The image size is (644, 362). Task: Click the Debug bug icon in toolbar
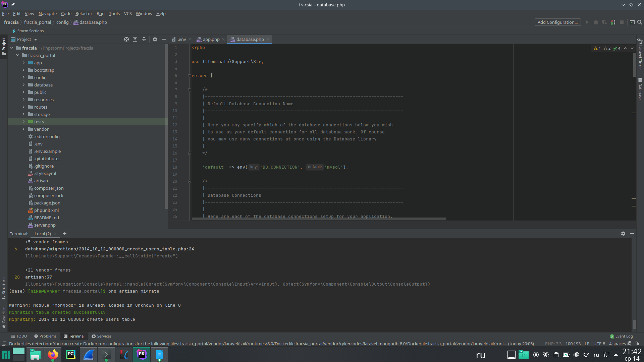tap(596, 22)
